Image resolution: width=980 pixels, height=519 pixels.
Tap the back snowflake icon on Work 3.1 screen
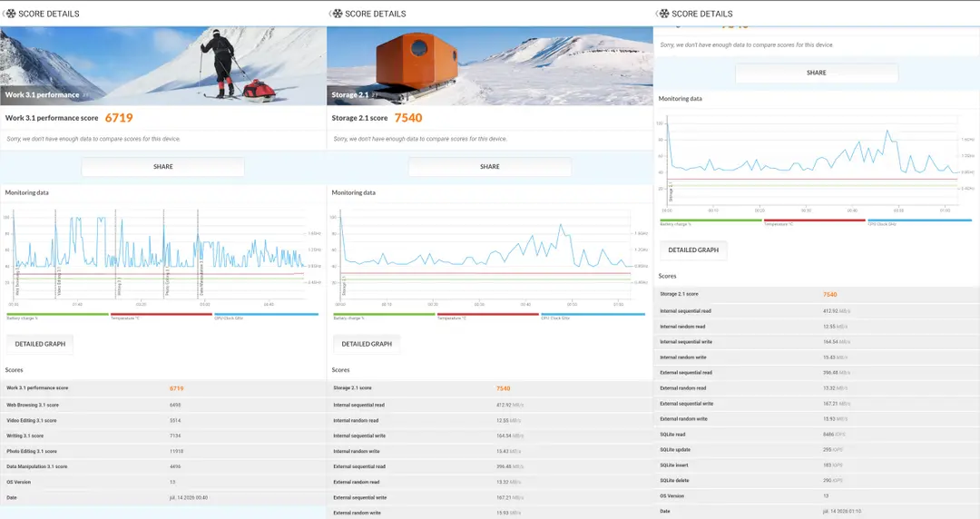click(9, 13)
